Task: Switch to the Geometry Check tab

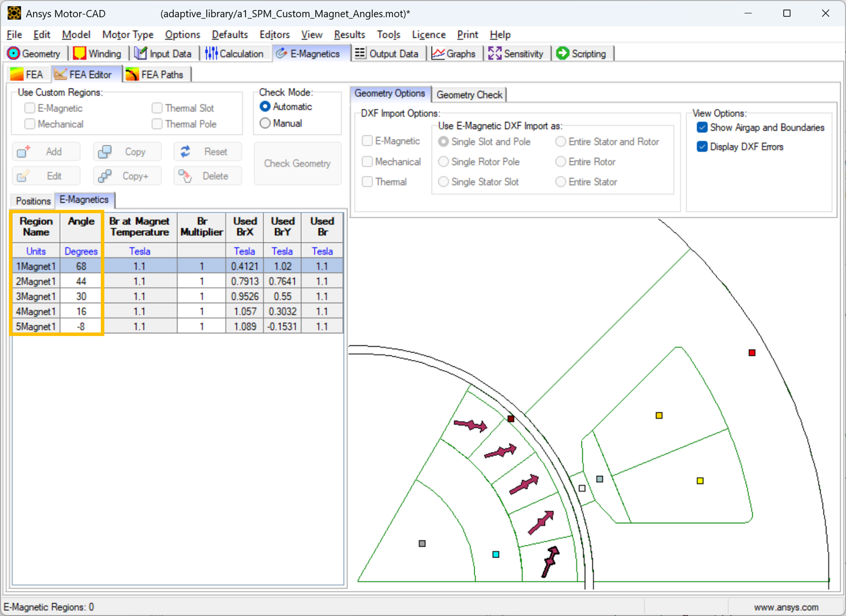Action: click(x=469, y=95)
